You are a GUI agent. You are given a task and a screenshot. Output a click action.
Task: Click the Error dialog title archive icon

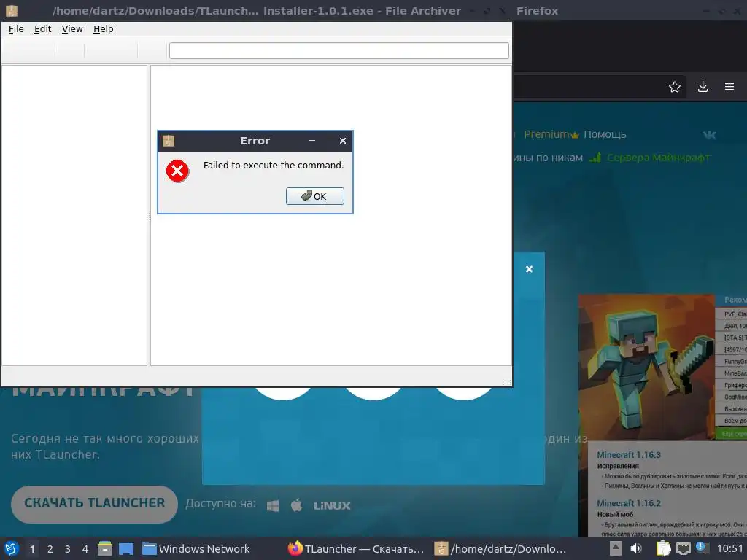(x=169, y=141)
